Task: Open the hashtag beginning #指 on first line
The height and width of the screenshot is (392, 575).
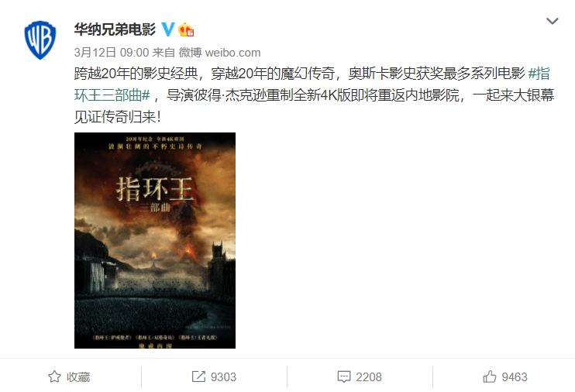Action: 539,74
